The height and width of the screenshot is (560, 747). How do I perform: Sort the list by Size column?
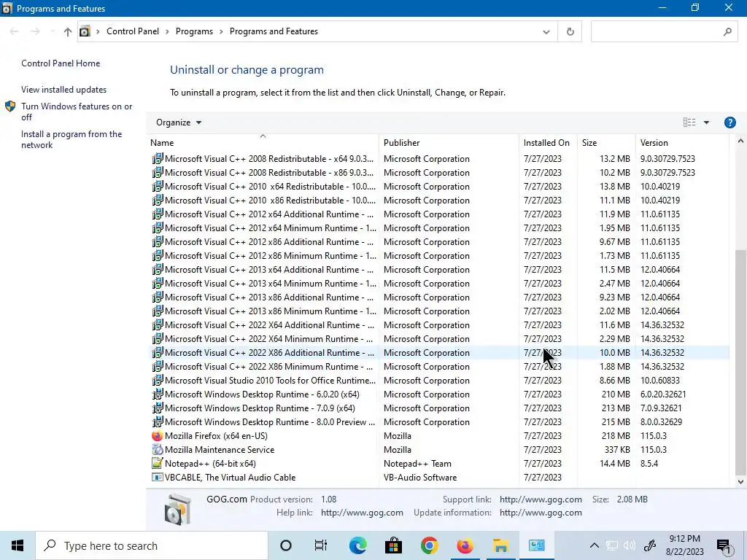coord(606,142)
